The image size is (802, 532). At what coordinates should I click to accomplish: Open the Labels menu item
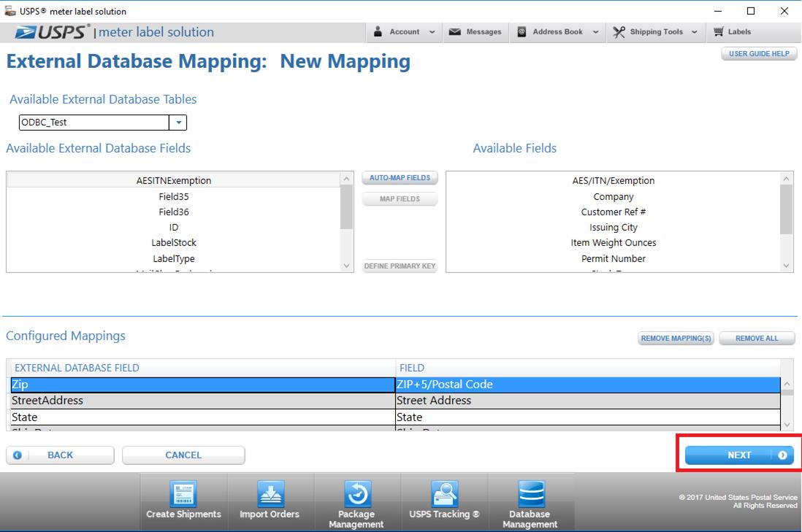pyautogui.click(x=733, y=31)
